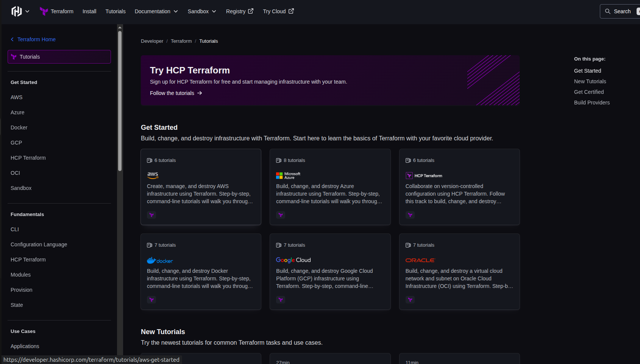This screenshot has height=364, width=640.
Task: Click the Terraform icon in Tutorials sidebar item
Action: [x=14, y=57]
